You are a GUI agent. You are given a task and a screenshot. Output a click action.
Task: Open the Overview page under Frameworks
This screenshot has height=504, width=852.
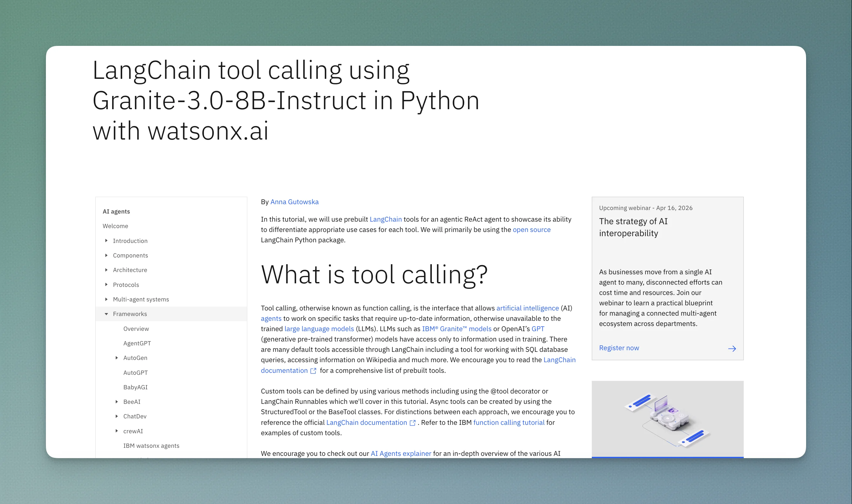click(136, 329)
